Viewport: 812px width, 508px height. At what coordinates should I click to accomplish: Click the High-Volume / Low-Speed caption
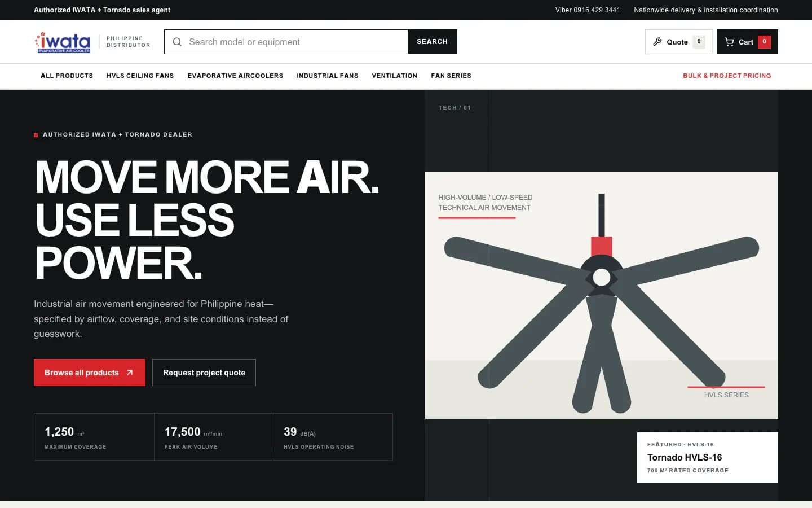pos(486,203)
